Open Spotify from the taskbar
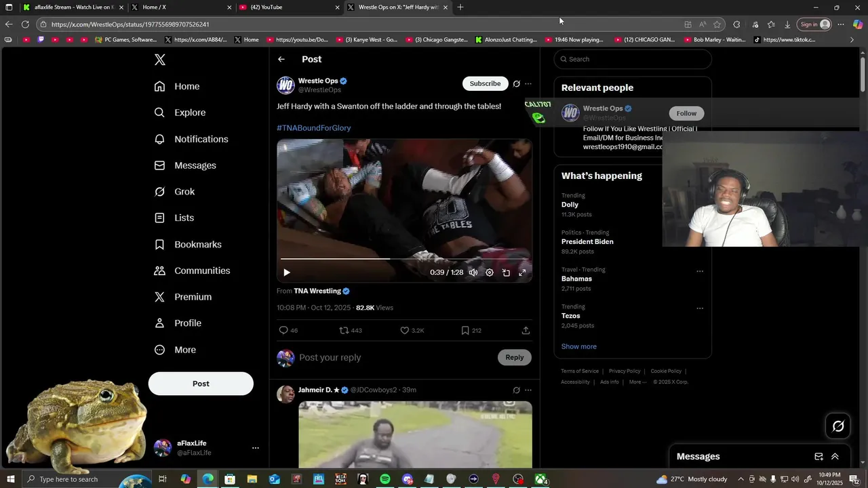This screenshot has height=488, width=868. 385,479
